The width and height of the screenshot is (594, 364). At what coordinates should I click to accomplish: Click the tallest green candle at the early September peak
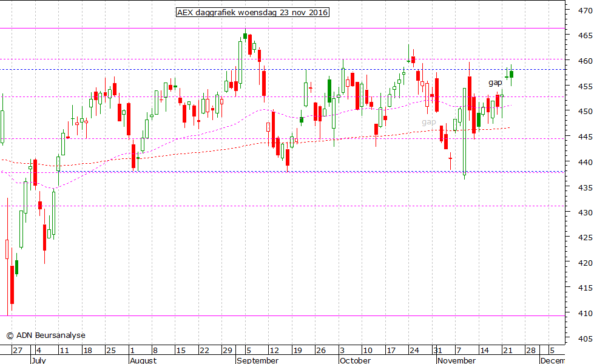(x=240, y=62)
